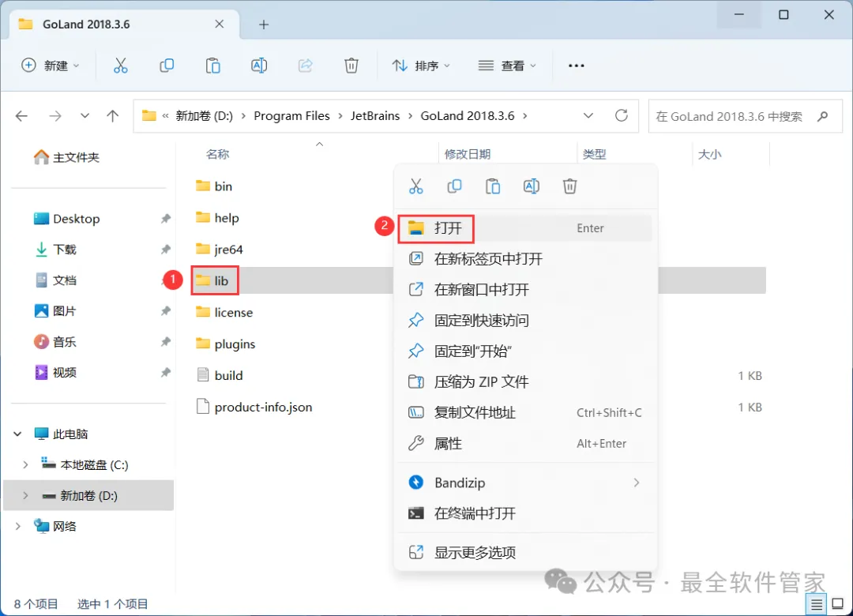Select the bin folder

pos(214,186)
